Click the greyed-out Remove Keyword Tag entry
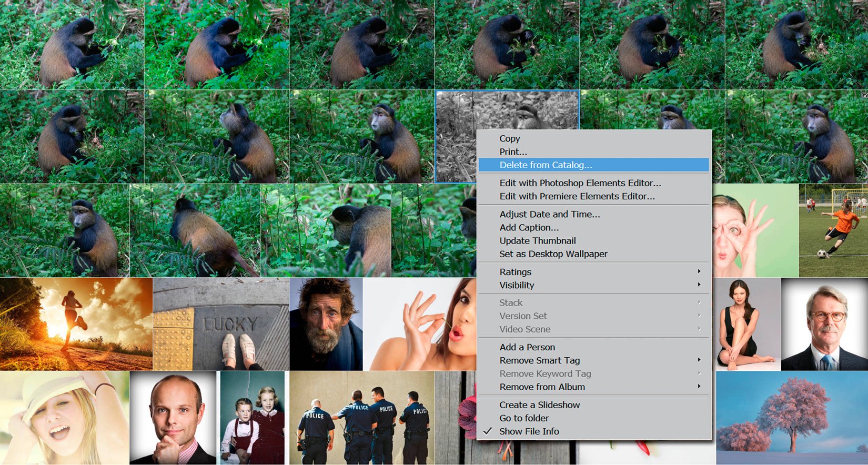This screenshot has width=868, height=465. pyautogui.click(x=593, y=373)
